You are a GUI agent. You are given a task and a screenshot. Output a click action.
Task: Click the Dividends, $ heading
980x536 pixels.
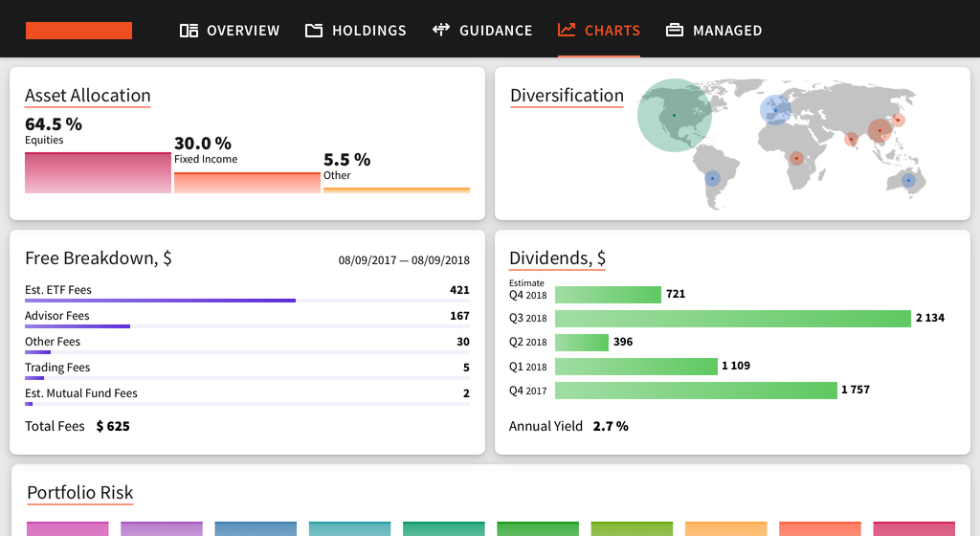click(x=557, y=258)
